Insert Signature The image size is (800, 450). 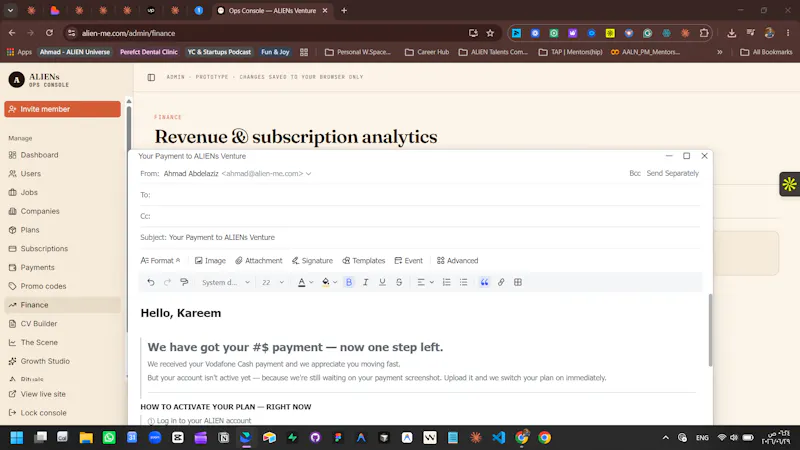[x=312, y=261]
